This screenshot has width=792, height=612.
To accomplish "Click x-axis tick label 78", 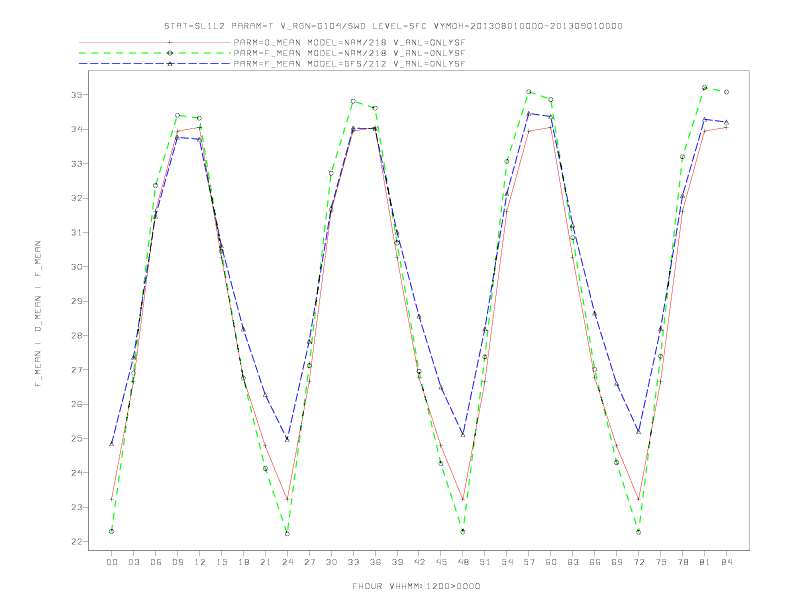I will tap(683, 562).
